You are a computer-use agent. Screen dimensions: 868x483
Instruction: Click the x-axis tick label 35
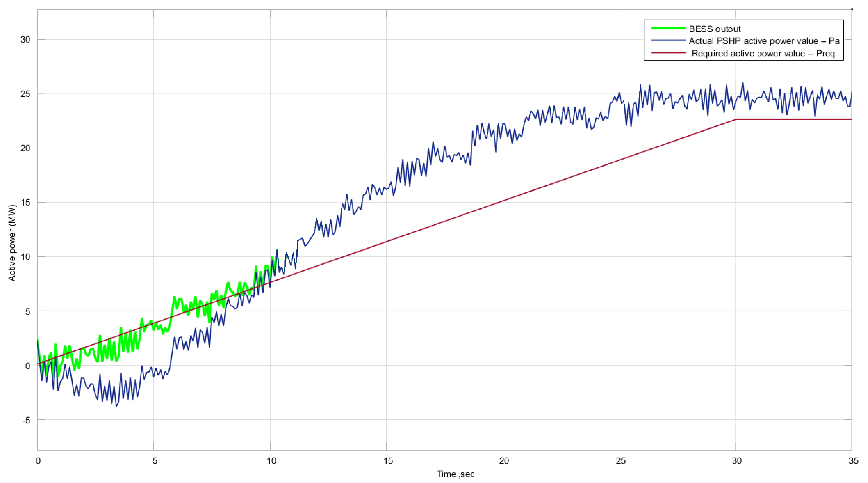(853, 461)
